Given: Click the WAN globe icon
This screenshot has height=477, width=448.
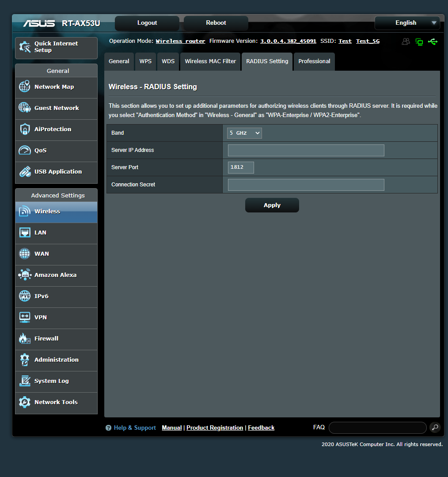Looking at the screenshot, I should tap(25, 254).
